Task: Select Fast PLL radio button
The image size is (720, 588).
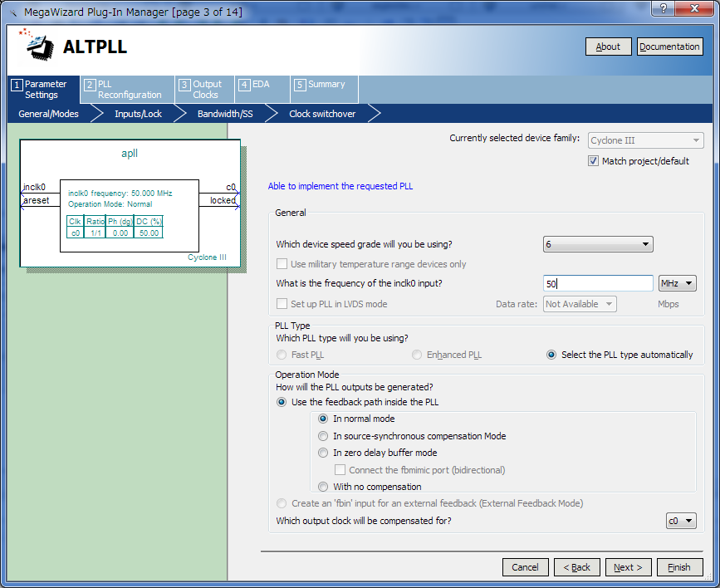Action: (x=281, y=355)
